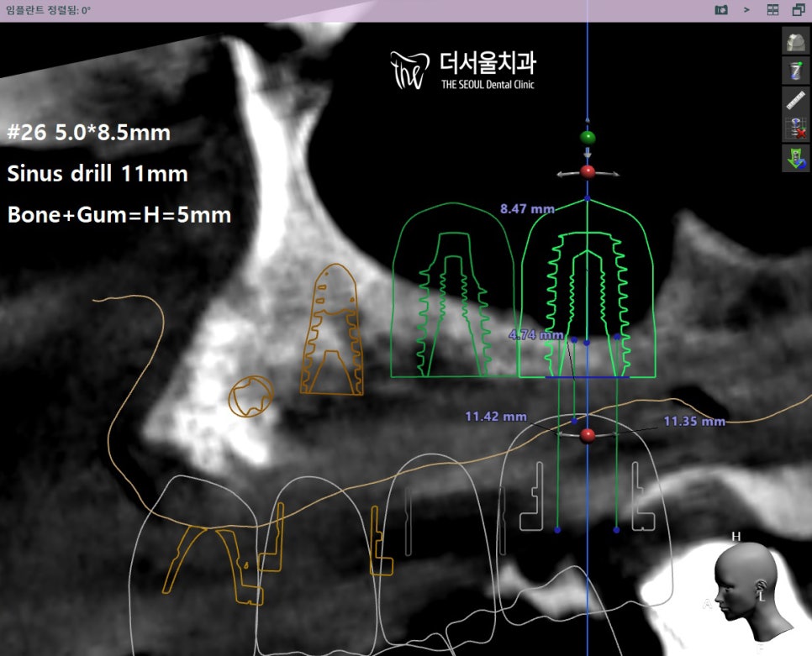Click the remove implant red X icon

(x=795, y=129)
